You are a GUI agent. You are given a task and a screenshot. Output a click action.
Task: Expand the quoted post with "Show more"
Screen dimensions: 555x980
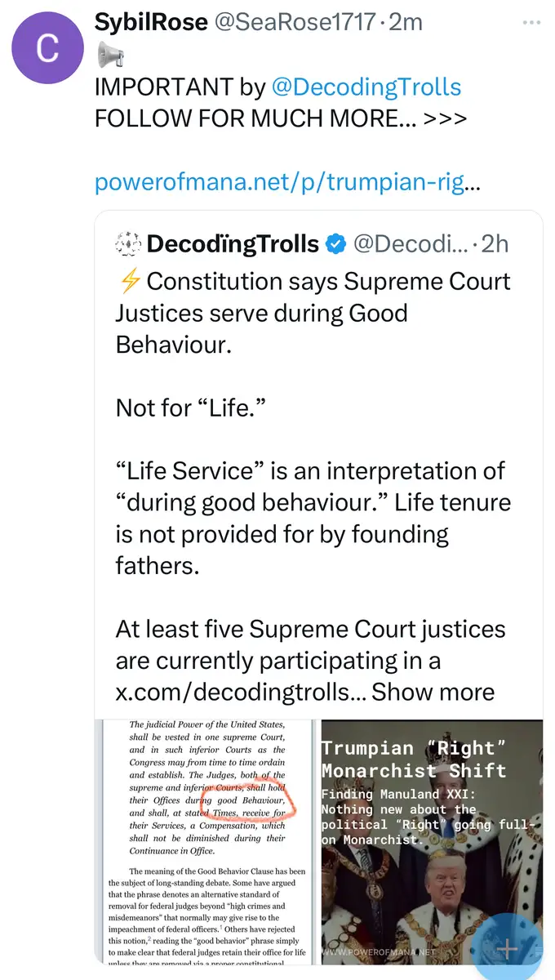point(433,693)
